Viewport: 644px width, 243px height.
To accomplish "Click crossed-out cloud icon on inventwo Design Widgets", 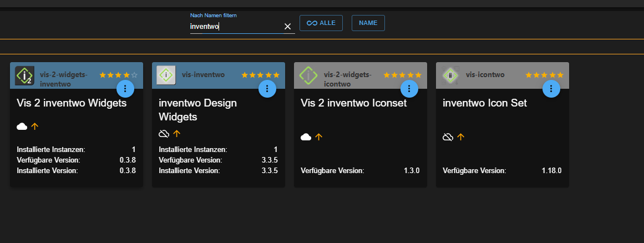I will (164, 134).
